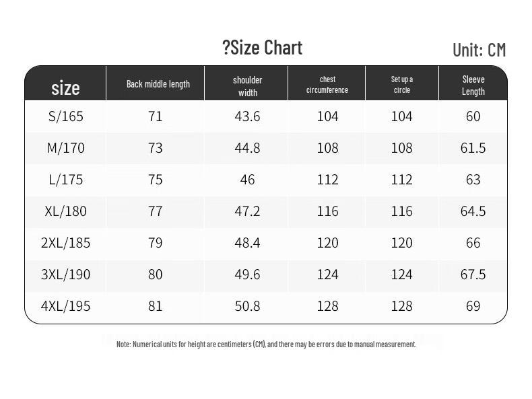Screen dimensions: 532x399
Task: Select the Set up a circle header
Action: pos(402,85)
